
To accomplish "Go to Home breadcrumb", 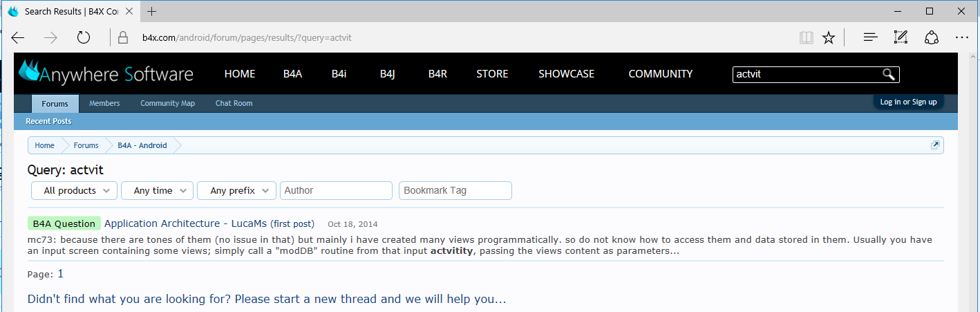I will tap(45, 145).
